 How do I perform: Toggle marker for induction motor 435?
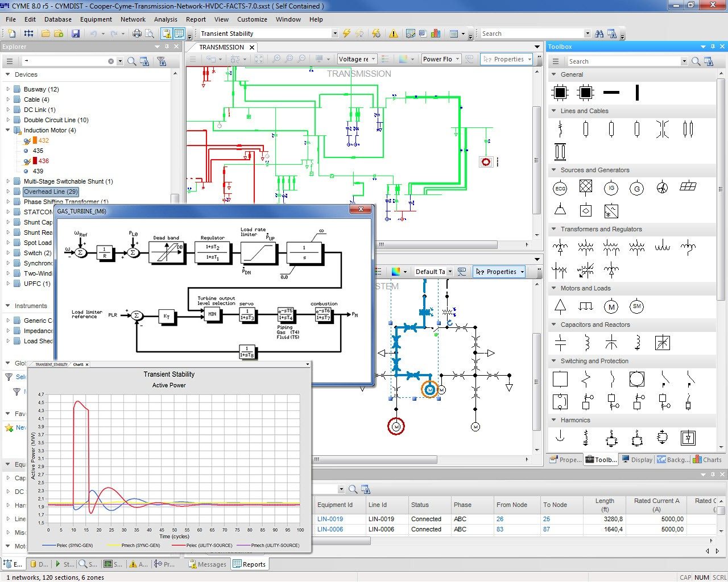(x=26, y=151)
